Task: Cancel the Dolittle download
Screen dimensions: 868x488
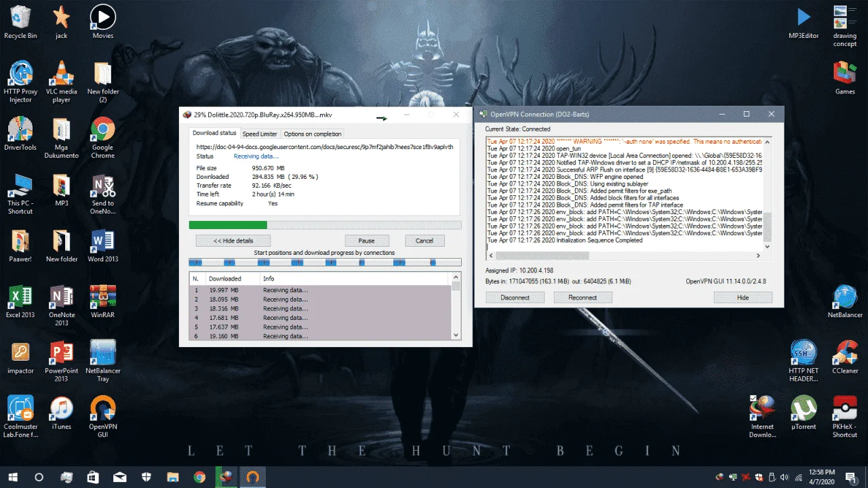Action: tap(425, 241)
